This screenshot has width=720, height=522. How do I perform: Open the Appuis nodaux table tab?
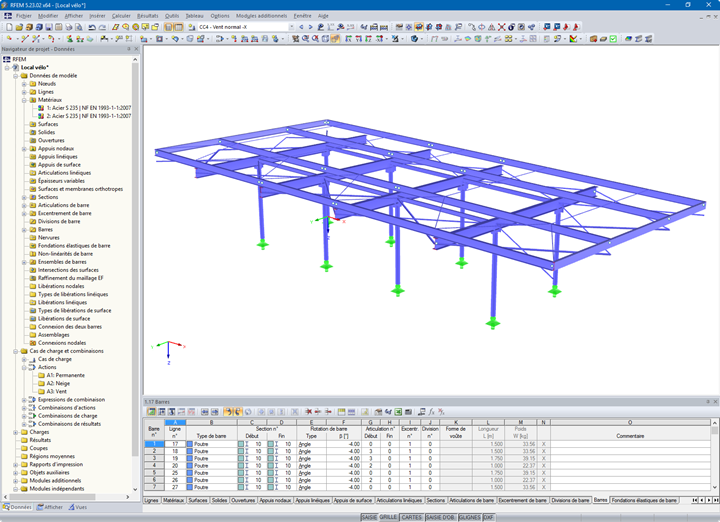tap(275, 500)
